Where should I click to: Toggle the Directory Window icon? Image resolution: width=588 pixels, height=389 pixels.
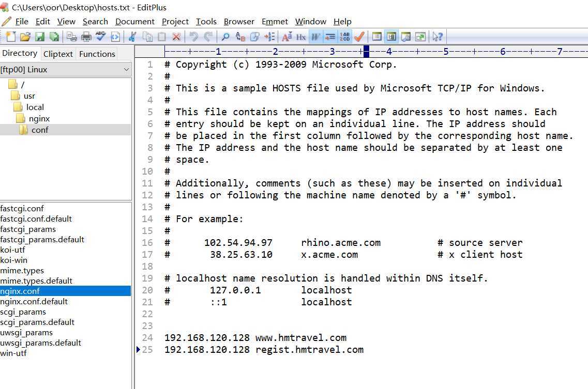pos(391,36)
